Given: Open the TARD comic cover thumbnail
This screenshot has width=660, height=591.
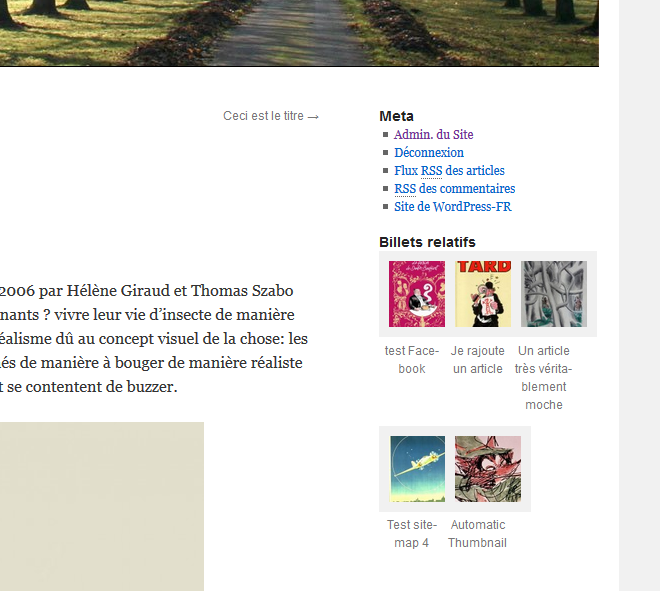Looking at the screenshot, I should (x=483, y=294).
